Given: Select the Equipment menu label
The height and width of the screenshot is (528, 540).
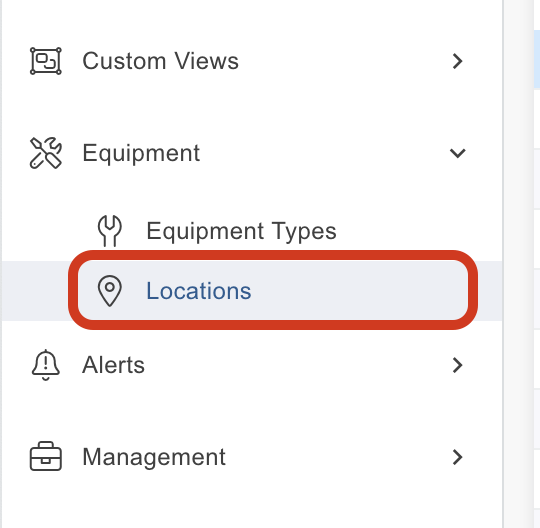Looking at the screenshot, I should click(x=141, y=154).
